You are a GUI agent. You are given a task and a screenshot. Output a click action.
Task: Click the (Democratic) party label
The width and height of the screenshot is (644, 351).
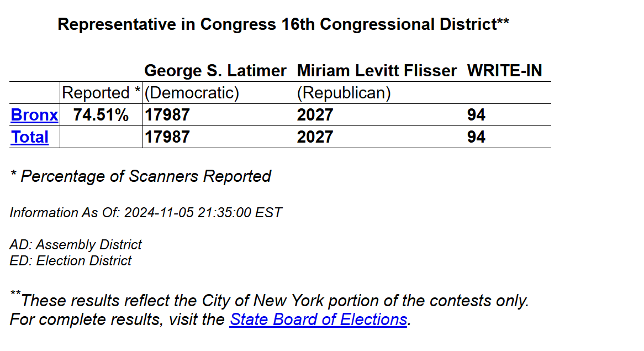(192, 93)
